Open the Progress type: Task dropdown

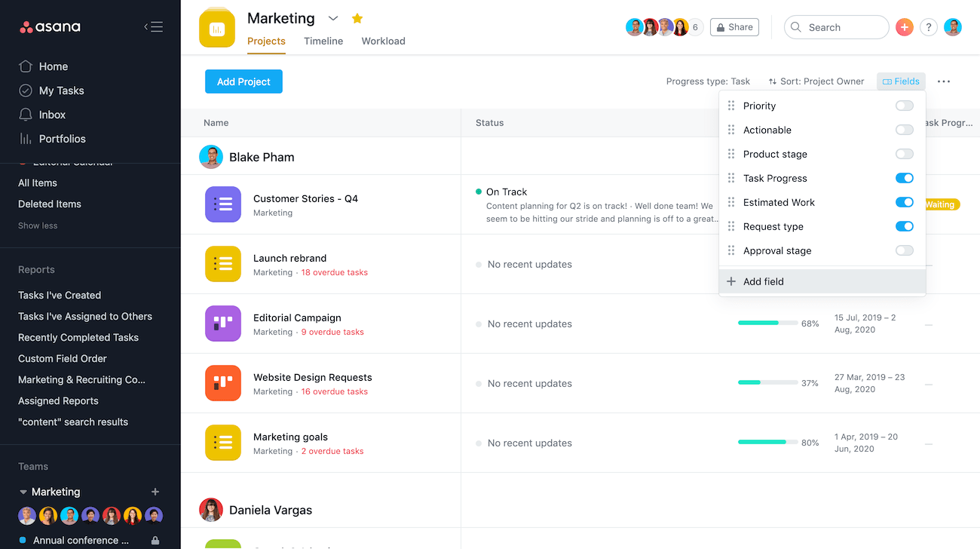click(x=708, y=81)
